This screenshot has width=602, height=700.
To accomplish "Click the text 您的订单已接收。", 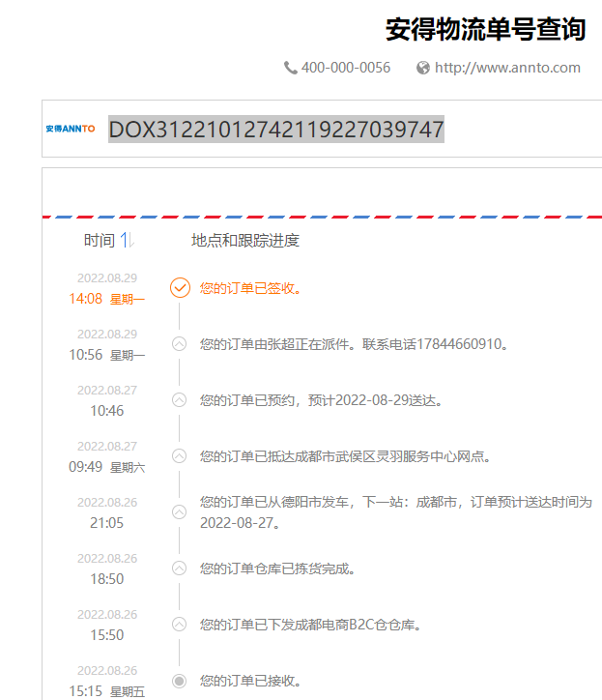I will 251,681.
